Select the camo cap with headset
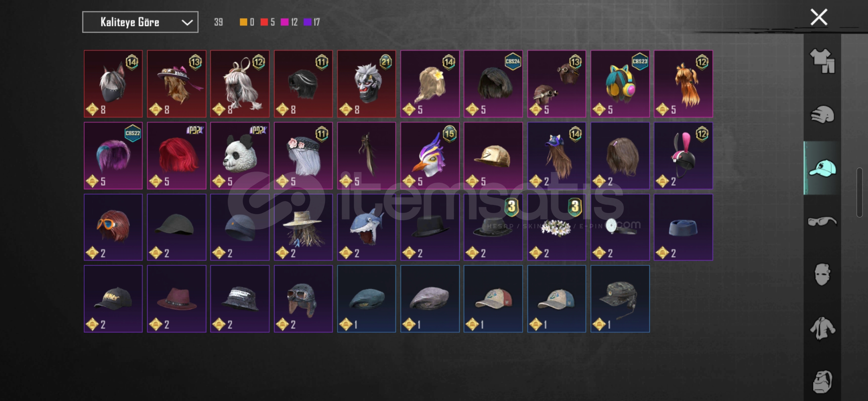The width and height of the screenshot is (868, 401). (x=620, y=299)
